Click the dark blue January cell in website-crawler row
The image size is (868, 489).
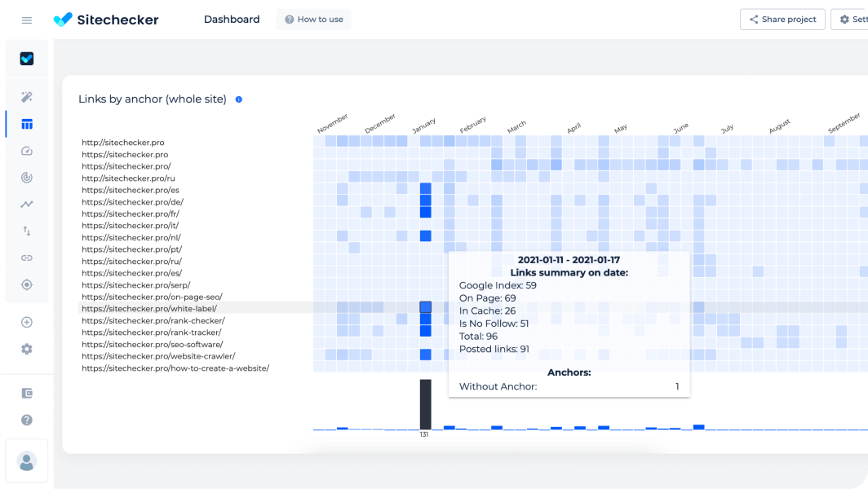click(x=425, y=355)
